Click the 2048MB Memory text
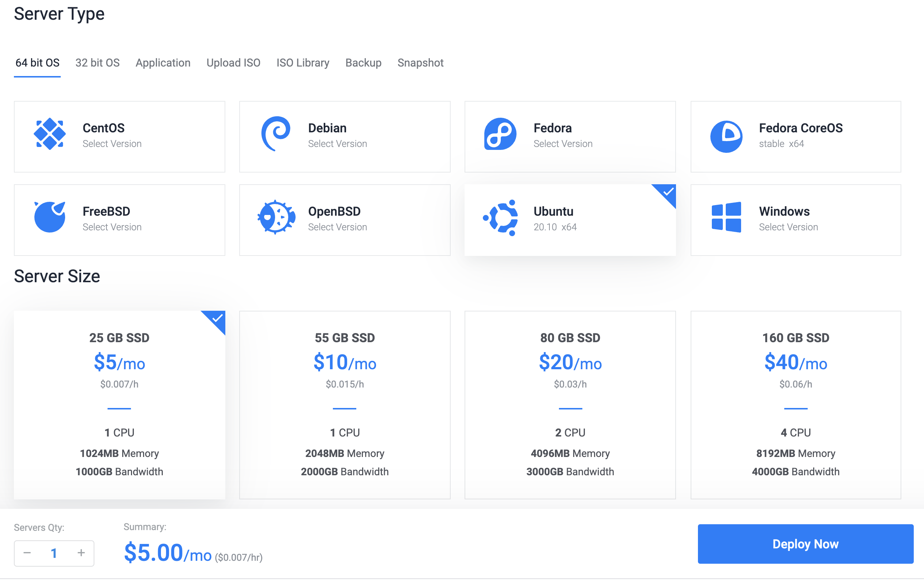The image size is (924, 582). [x=345, y=454]
